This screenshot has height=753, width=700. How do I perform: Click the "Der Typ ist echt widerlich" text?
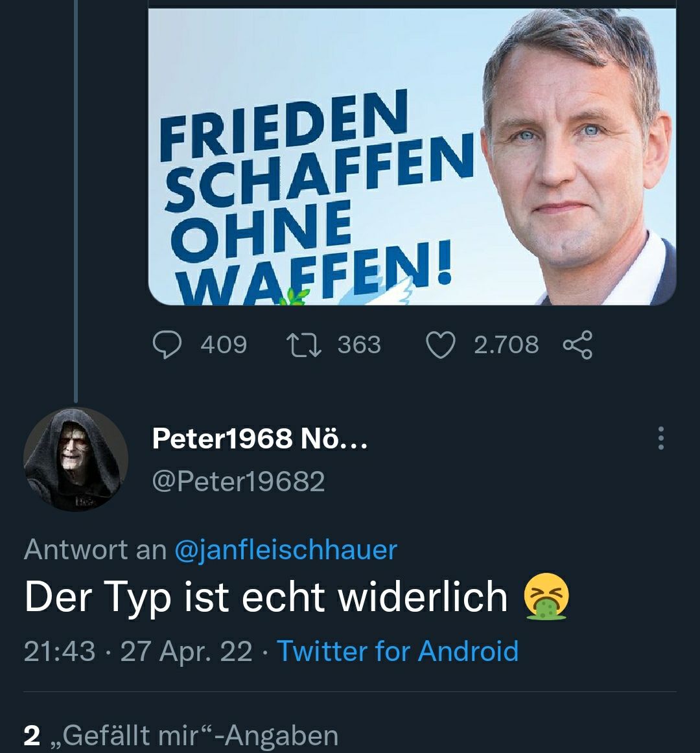(x=266, y=597)
